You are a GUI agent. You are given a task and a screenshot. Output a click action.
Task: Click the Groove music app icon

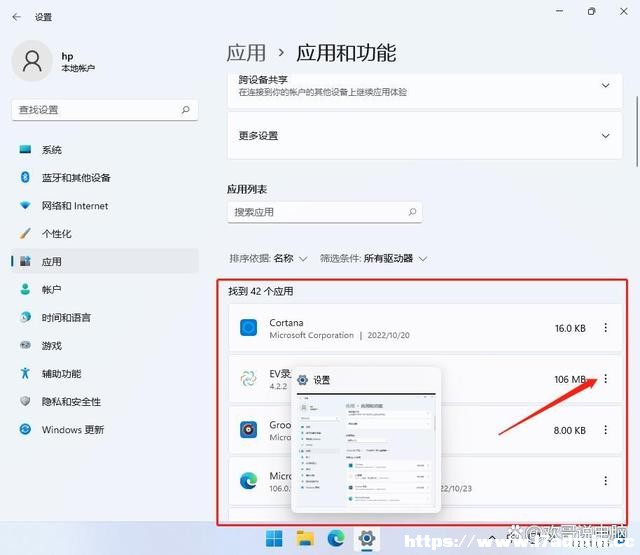[249, 430]
